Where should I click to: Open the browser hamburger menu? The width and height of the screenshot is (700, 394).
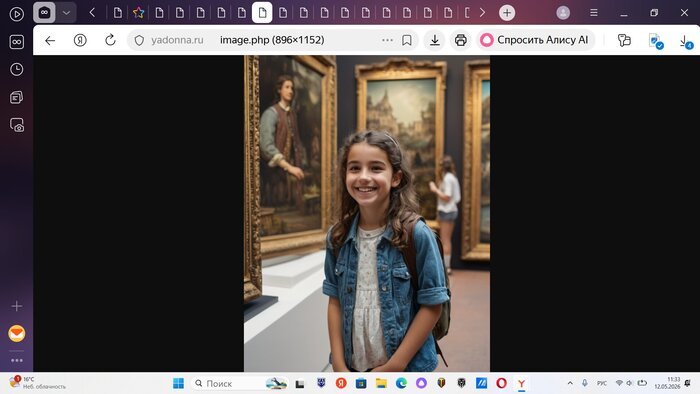pos(594,12)
